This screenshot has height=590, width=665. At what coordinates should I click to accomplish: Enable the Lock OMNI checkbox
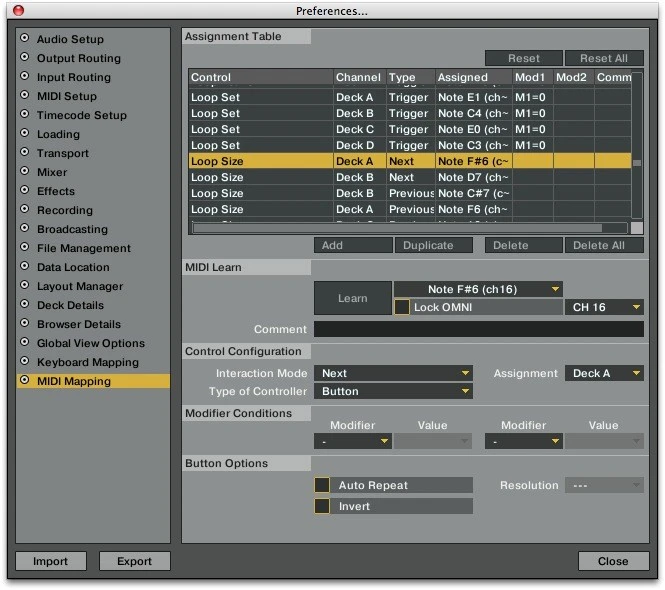click(402, 308)
